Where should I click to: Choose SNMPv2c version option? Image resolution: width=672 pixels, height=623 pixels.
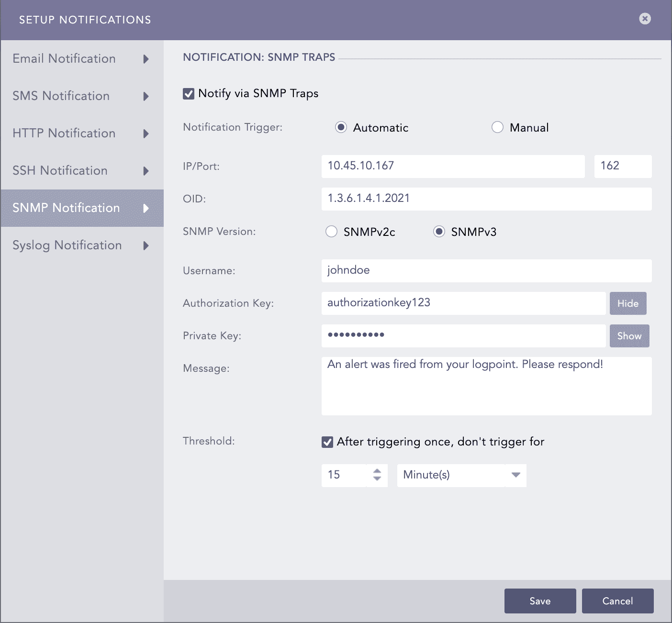[x=331, y=232]
